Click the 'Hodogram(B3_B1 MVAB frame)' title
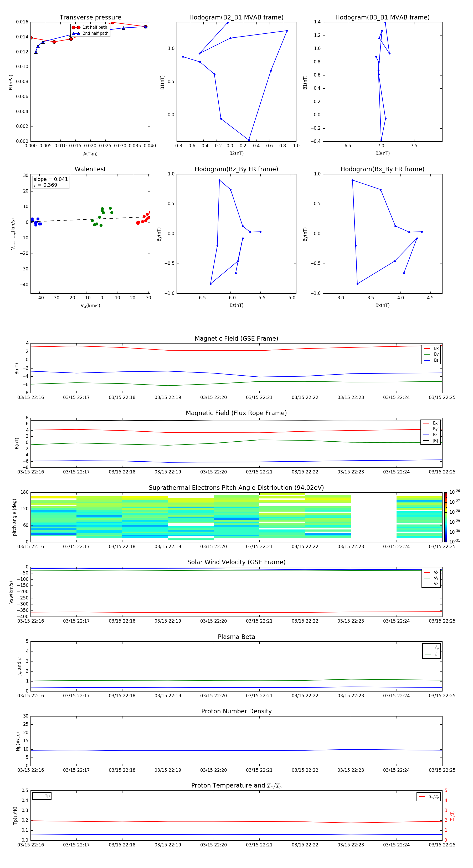Screen dimensions: 473x868 tap(382, 17)
